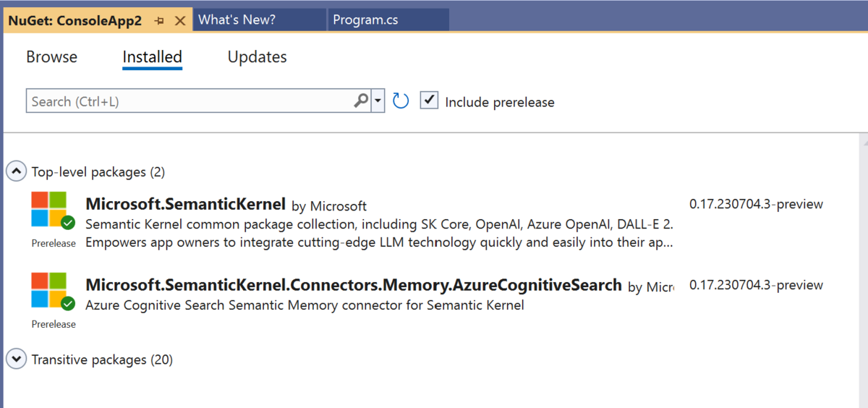The image size is (868, 408).
Task: Click the AzureCognitiveSearch package version number
Action: 756,285
